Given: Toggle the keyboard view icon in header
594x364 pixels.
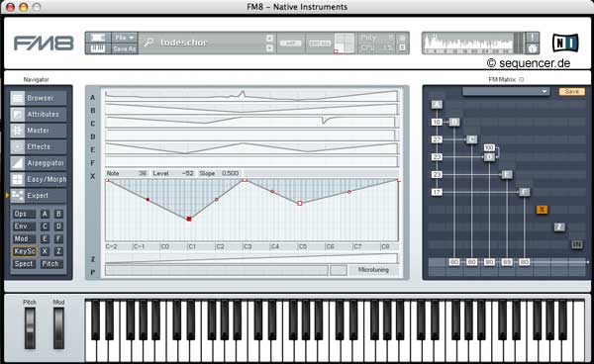Looking at the screenshot, I should (x=98, y=48).
